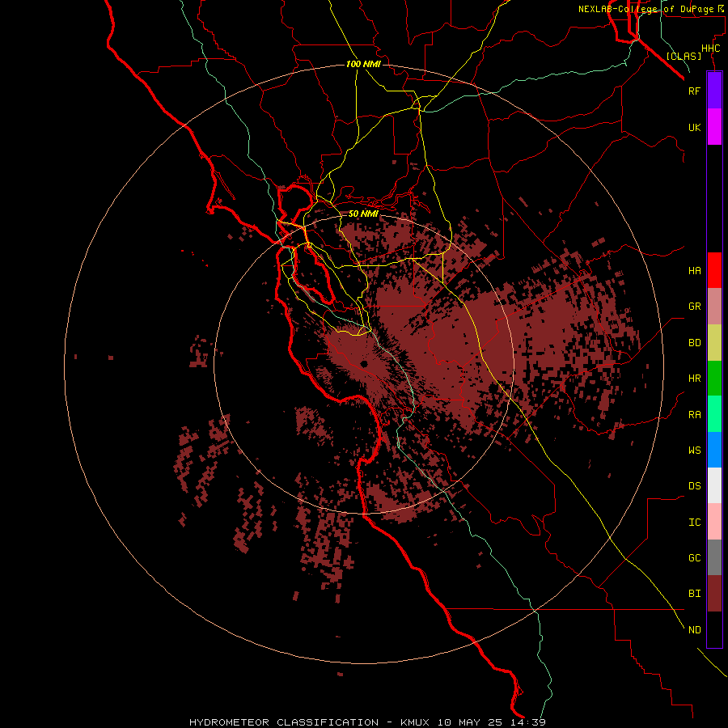Image resolution: width=728 pixels, height=728 pixels.
Task: Click the '100 NMI' range ring label
Action: coord(363,64)
